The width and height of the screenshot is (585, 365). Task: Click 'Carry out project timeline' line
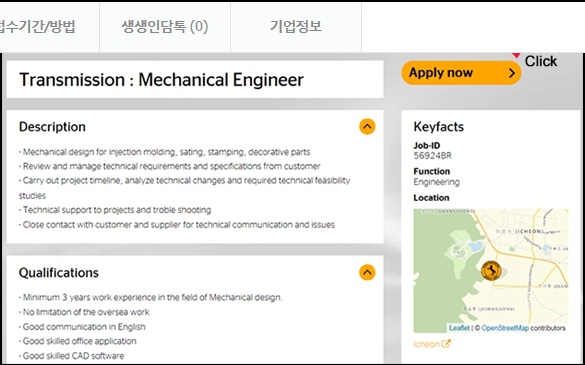point(185,188)
